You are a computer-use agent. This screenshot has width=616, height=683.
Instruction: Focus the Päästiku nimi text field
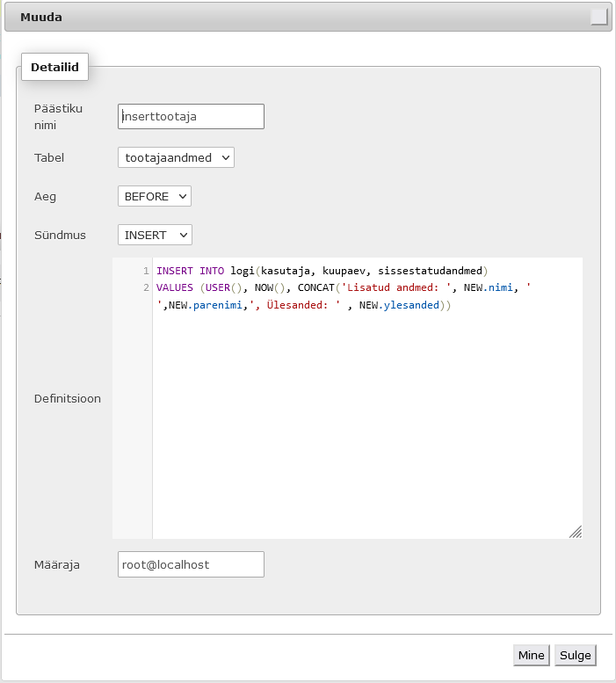[x=191, y=116]
